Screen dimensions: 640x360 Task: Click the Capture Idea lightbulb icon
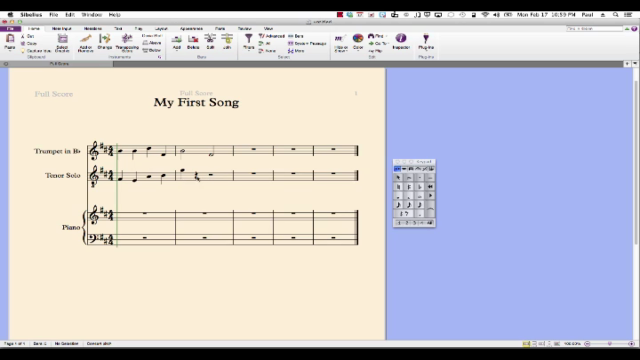pyautogui.click(x=23, y=51)
